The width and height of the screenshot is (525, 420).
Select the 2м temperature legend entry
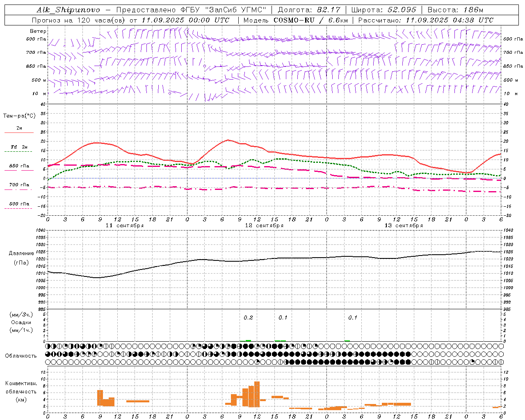click(19, 128)
